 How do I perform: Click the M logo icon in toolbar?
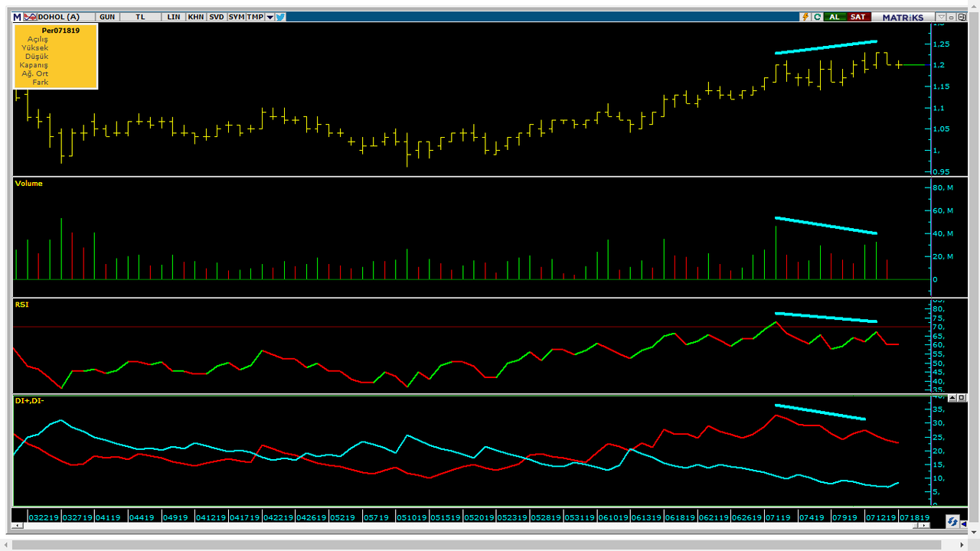(17, 17)
